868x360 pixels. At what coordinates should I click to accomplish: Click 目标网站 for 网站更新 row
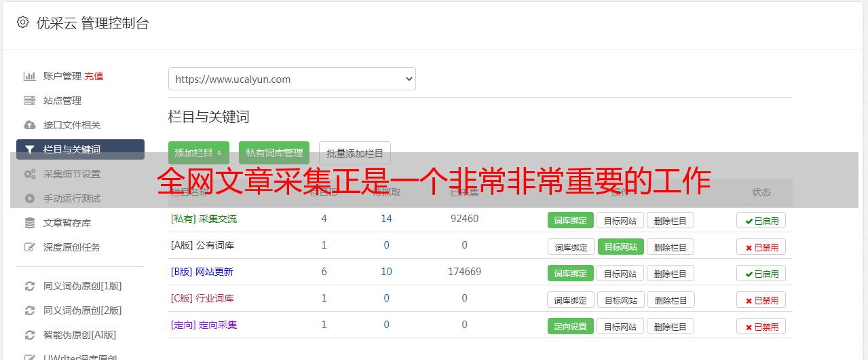tap(620, 273)
